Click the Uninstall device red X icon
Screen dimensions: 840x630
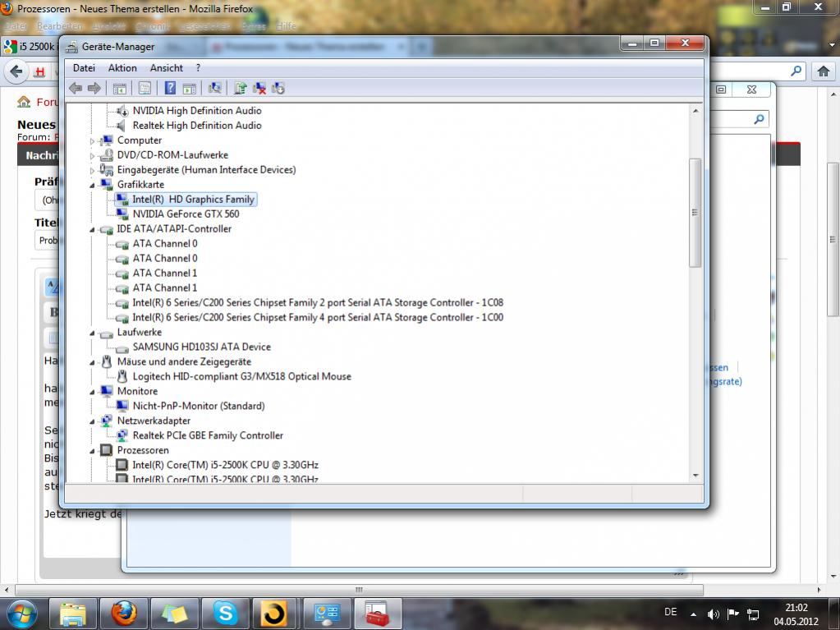pos(259,88)
